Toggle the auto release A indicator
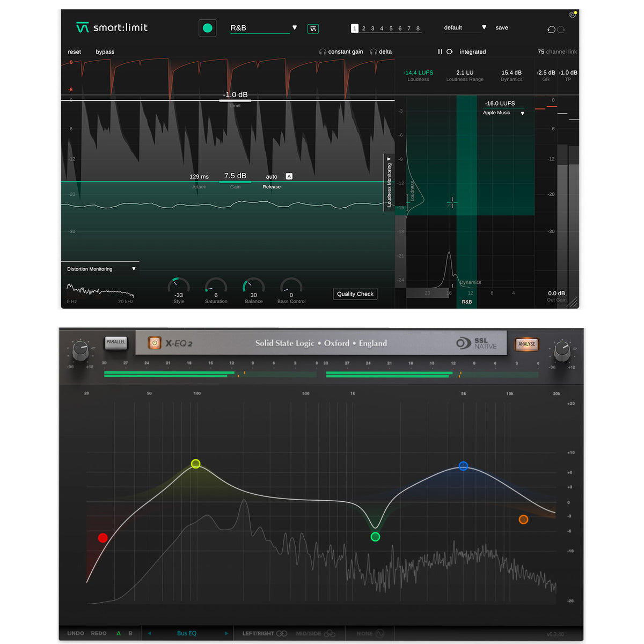The height and width of the screenshot is (644, 644). pos(289,177)
